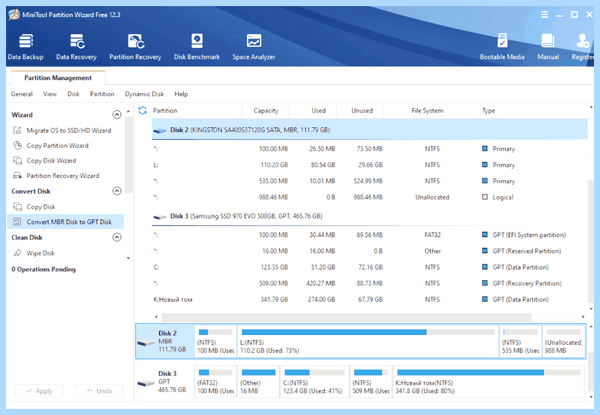Viewport: 600px width, 415px height.
Task: Open the Dynamic Disk menu
Action: click(144, 94)
